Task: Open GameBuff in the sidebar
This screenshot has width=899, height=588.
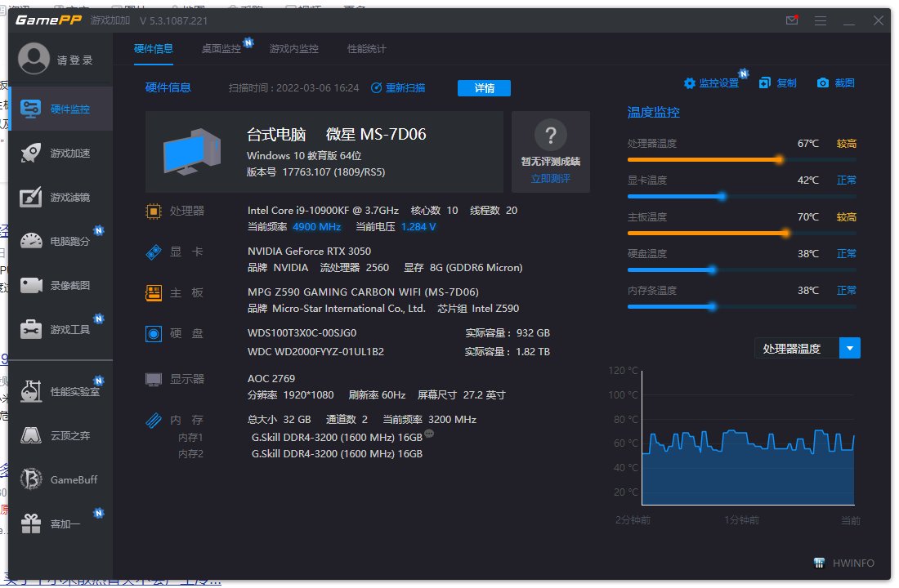Action: click(x=60, y=479)
